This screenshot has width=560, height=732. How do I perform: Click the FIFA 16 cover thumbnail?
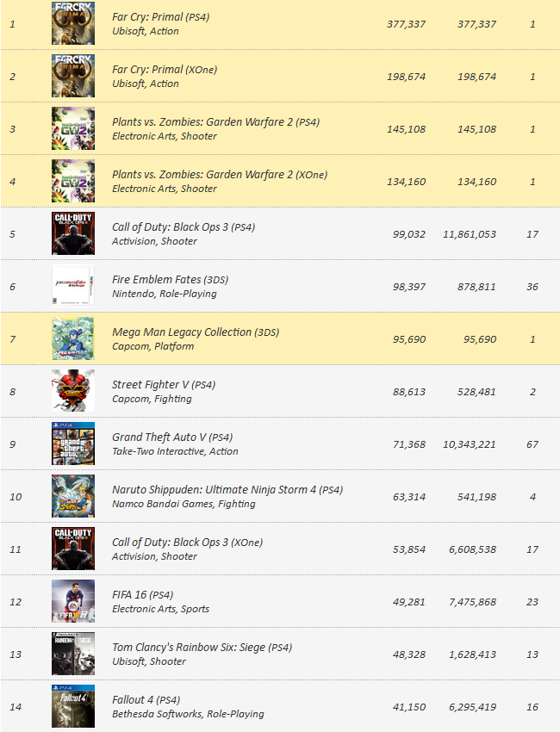pyautogui.click(x=73, y=601)
